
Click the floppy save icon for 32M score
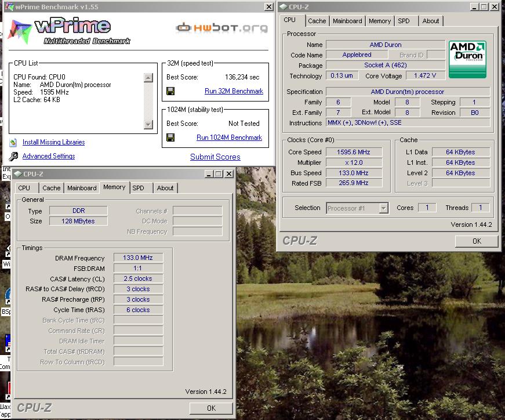pyautogui.click(x=170, y=91)
